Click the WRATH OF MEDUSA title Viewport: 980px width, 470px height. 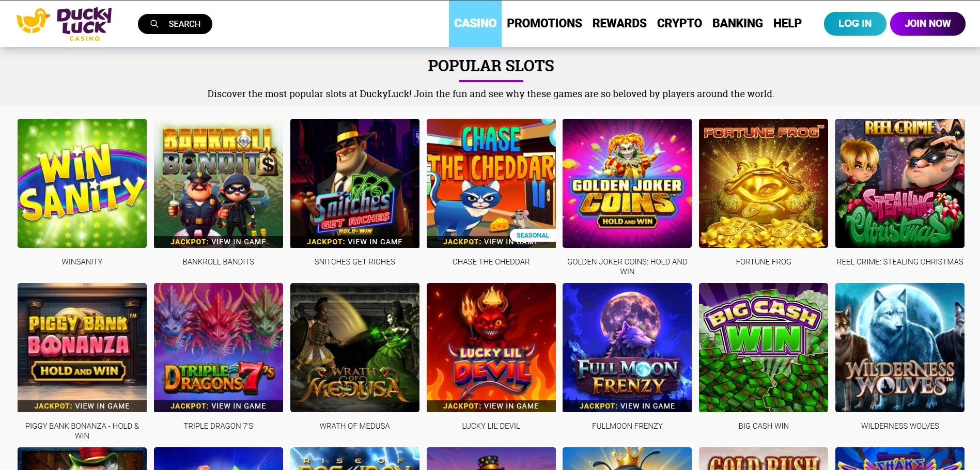355,426
